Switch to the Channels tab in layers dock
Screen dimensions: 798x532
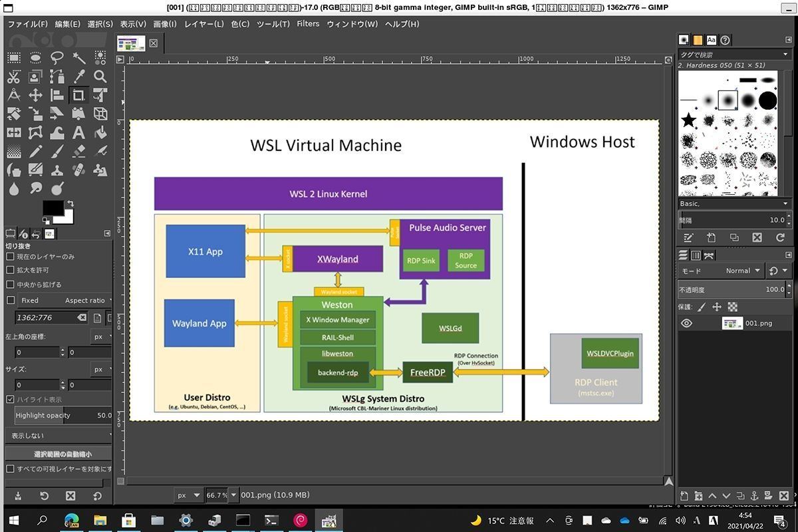(696, 255)
